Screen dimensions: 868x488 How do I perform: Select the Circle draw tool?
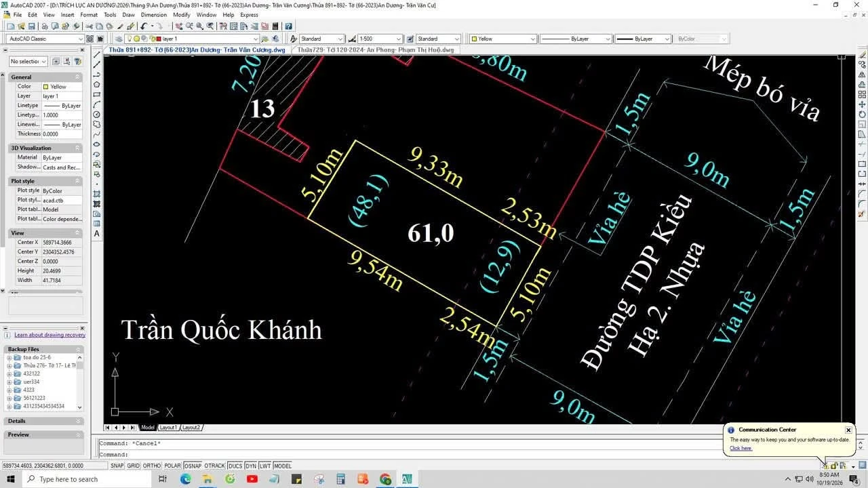(97, 115)
